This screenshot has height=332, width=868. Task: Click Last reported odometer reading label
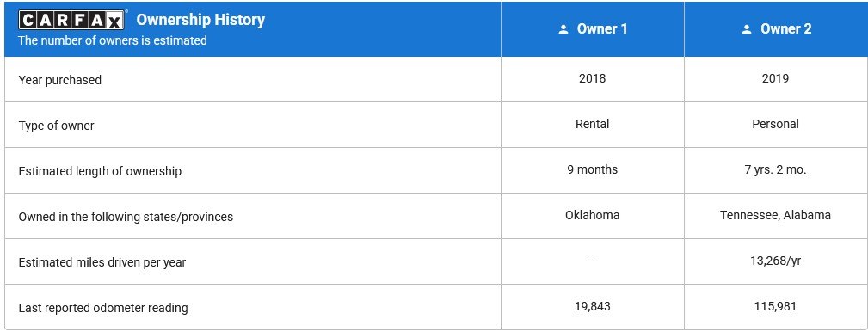[103, 308]
